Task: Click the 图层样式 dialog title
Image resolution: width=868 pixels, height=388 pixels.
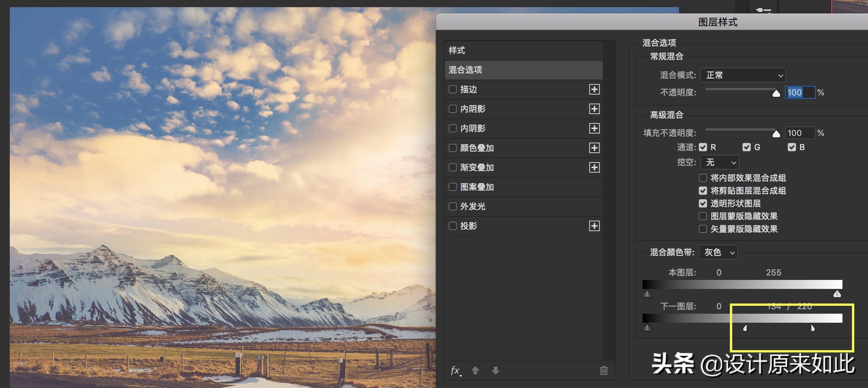Action: pos(718,22)
